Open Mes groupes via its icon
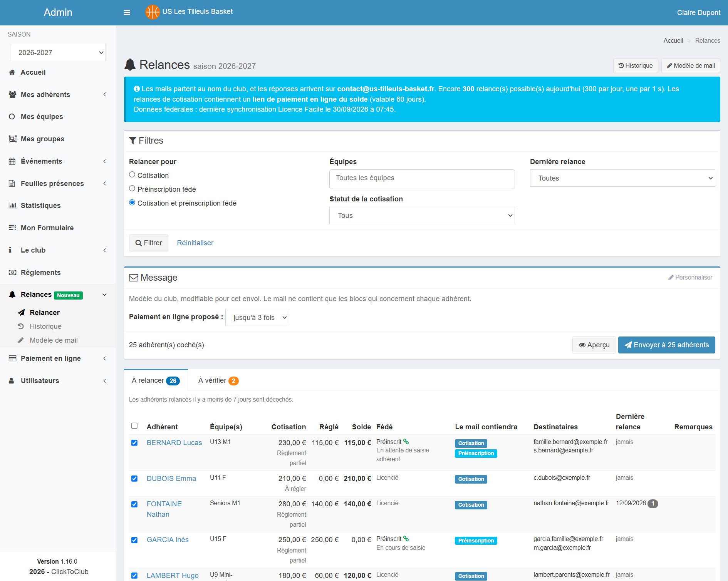728x581 pixels. (x=12, y=139)
